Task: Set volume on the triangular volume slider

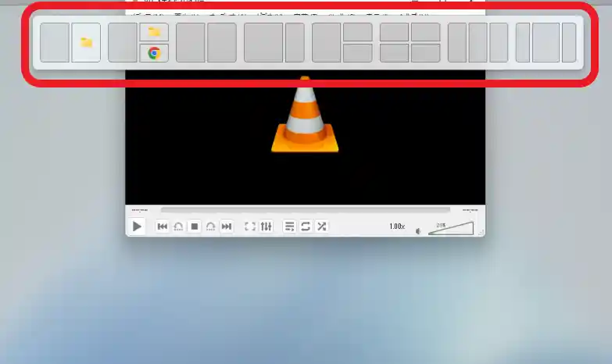Action: [x=451, y=228]
